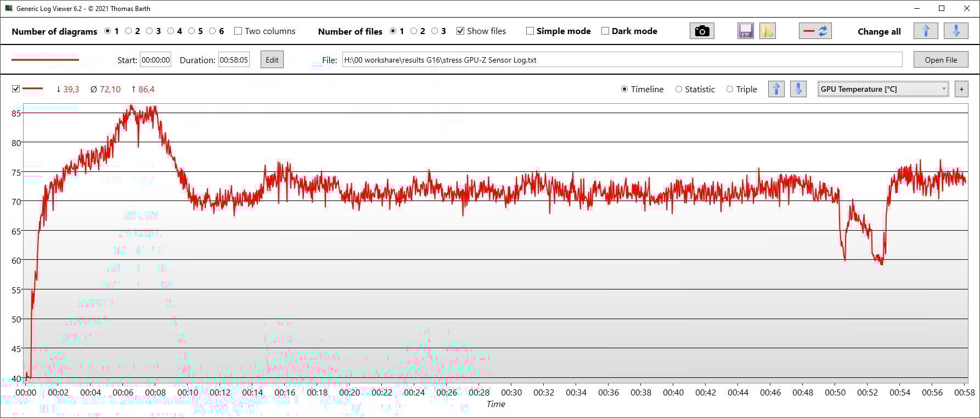The image size is (980, 418).
Task: Select the Statistic view radio button
Action: [679, 89]
